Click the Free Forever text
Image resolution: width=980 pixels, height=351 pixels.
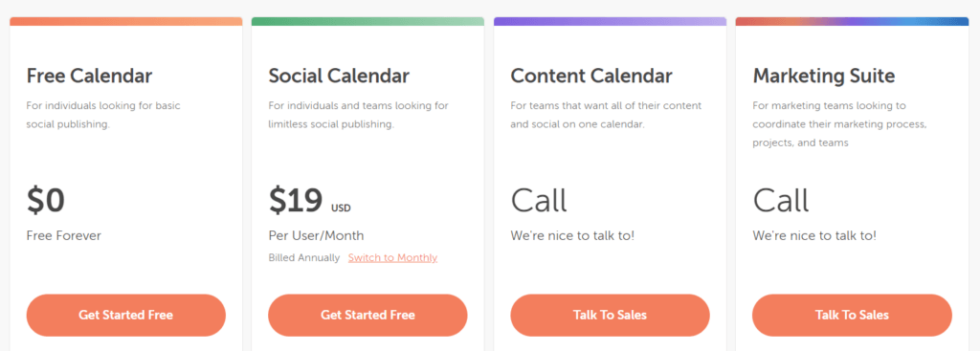click(64, 235)
